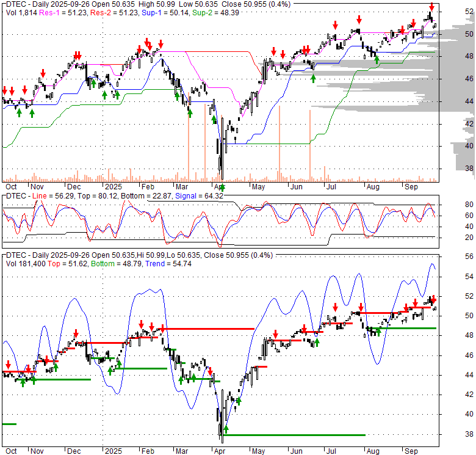
Task: Click the Res-2 = 51.23 label
Action: coord(114,13)
